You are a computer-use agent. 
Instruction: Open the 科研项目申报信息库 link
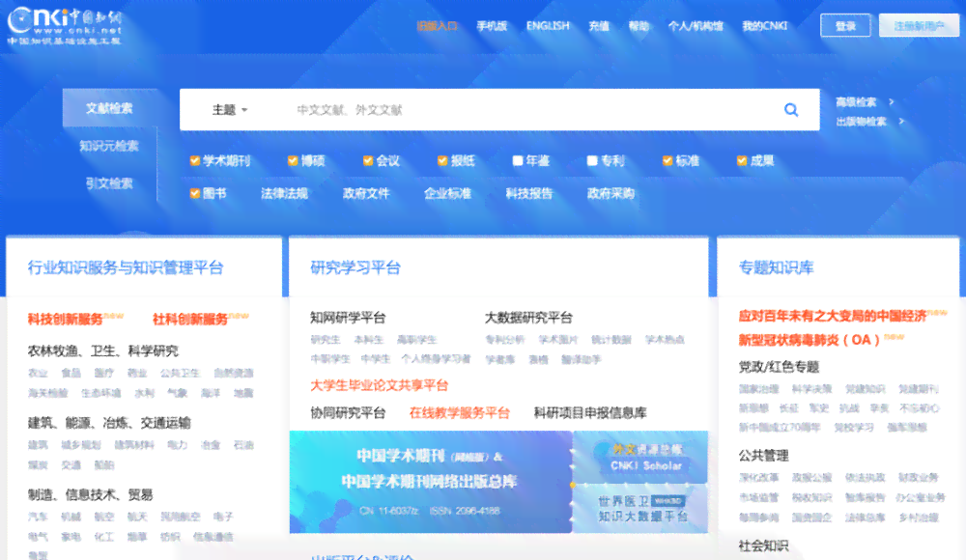590,413
